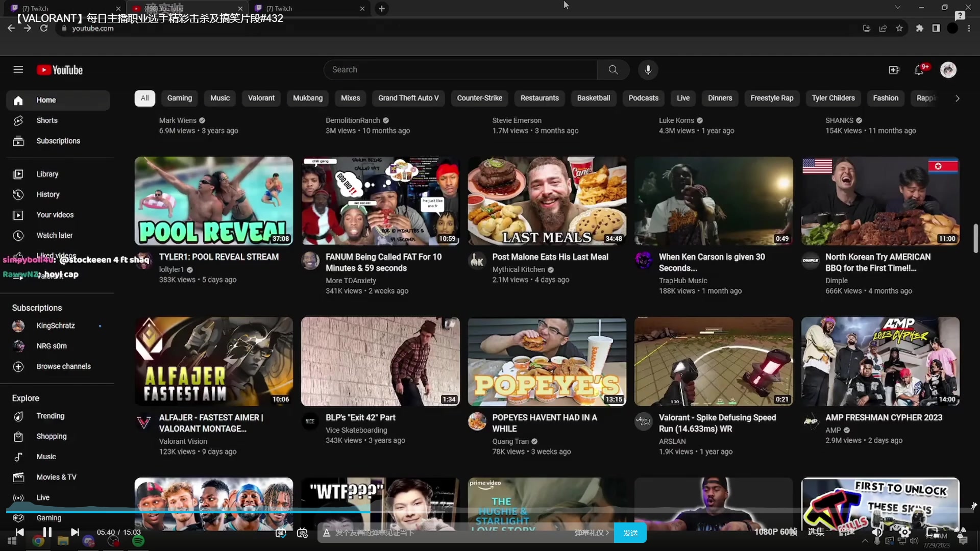This screenshot has width=980, height=551.
Task: Open Movies & TV under Explore
Action: tap(58, 477)
